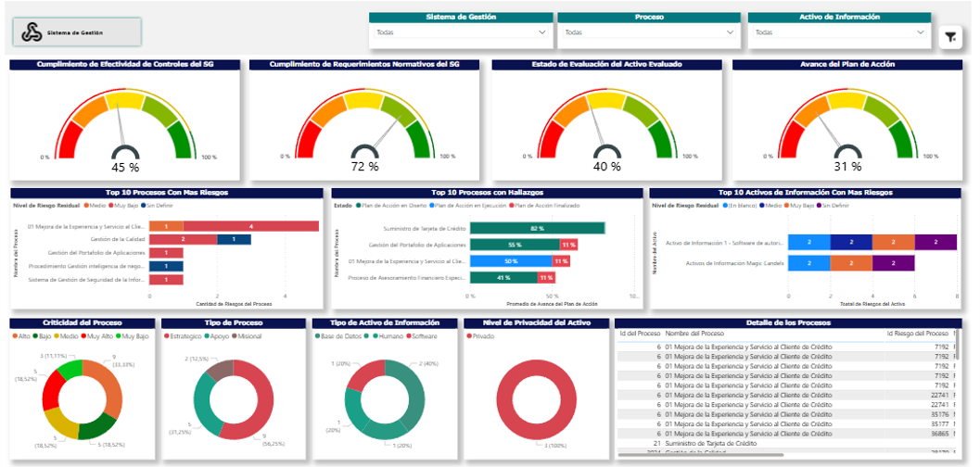Click the Misional legend color in Tipo de Proceso
Screen dimensions: 980x467
[235, 336]
